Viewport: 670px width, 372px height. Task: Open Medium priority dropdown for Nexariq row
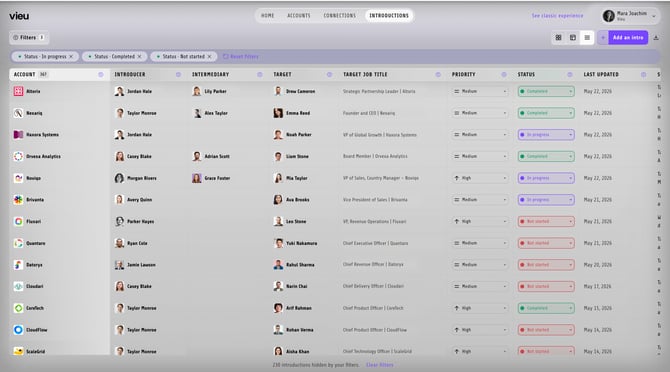[x=479, y=113]
